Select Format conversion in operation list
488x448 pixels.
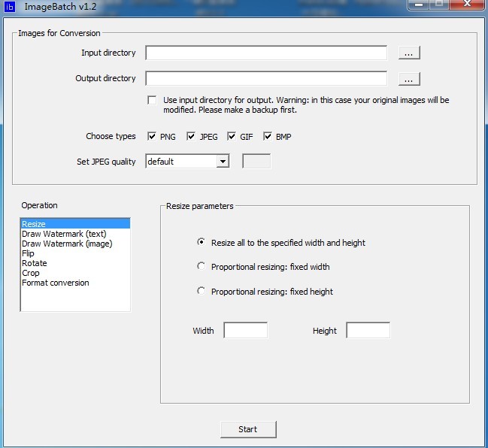click(x=56, y=283)
